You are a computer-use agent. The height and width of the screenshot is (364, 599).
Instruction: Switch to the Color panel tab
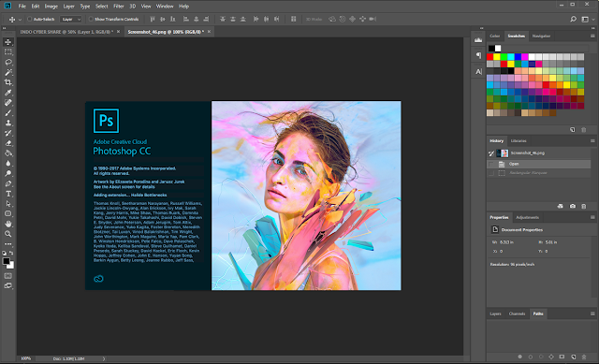click(x=495, y=36)
